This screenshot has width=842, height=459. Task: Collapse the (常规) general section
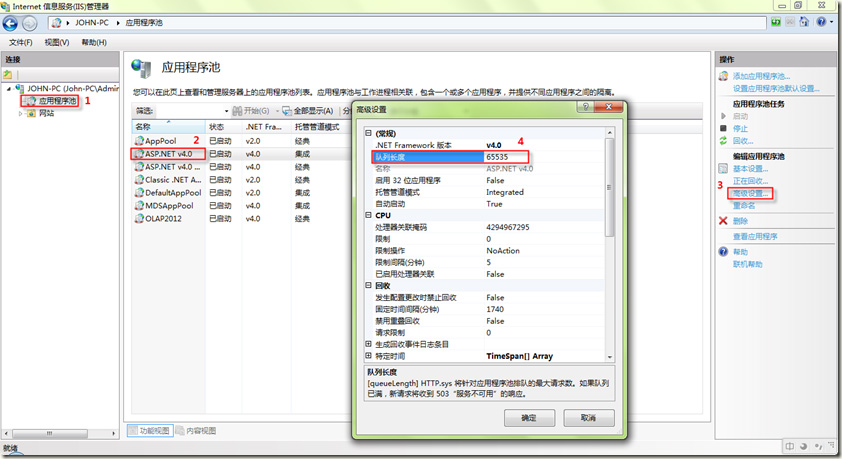[x=368, y=133]
